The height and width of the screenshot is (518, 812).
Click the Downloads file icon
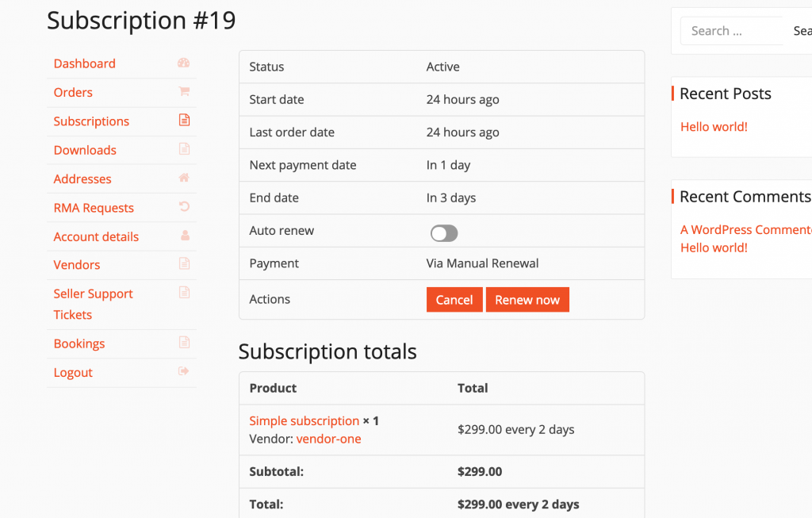(184, 149)
